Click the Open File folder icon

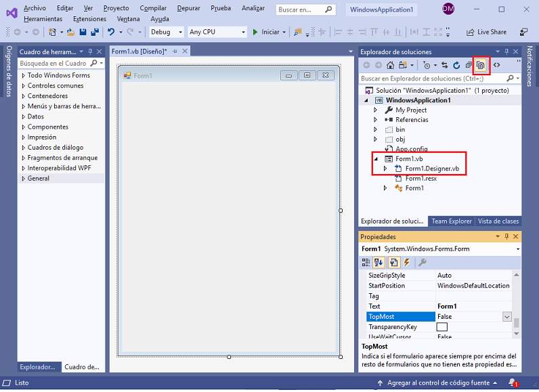pyautogui.click(x=70, y=32)
